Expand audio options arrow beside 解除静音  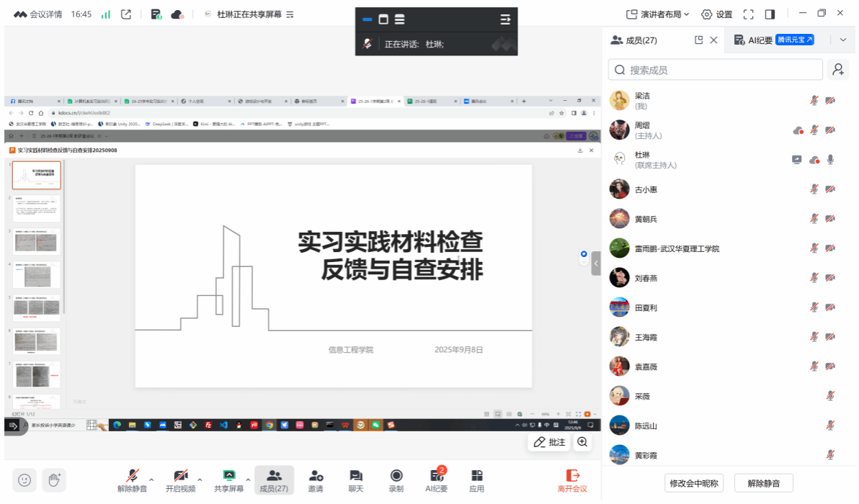point(151,479)
